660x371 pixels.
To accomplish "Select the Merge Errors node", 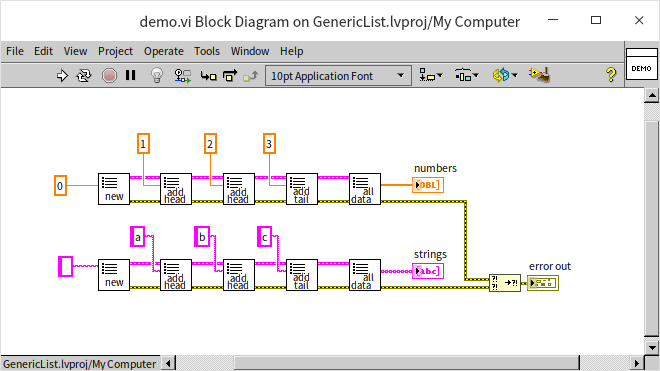I will click(505, 283).
